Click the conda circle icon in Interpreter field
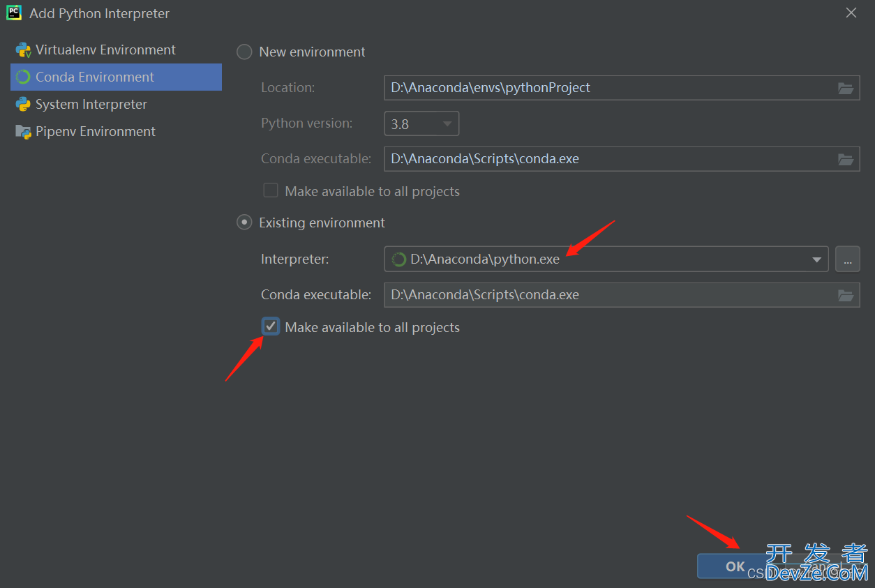875x588 pixels. [398, 259]
